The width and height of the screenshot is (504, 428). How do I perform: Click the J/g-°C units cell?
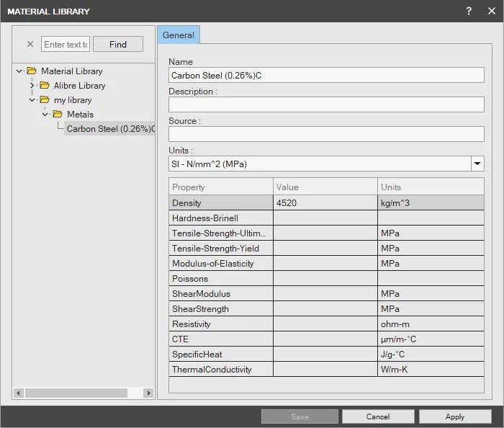click(x=431, y=354)
